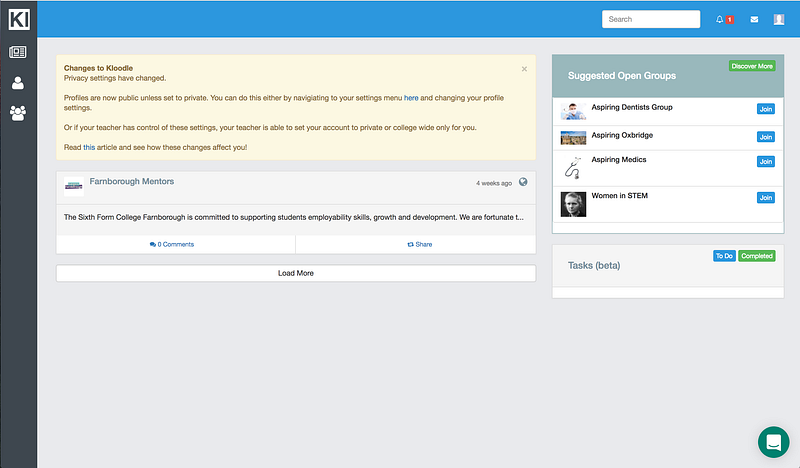Open user avatar menu in header
800x468 pixels.
(779, 19)
